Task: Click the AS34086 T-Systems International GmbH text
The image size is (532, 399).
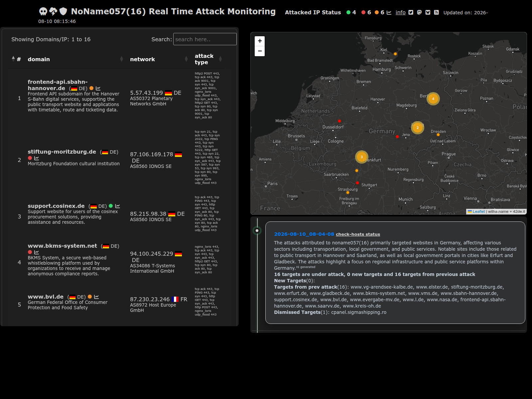Action: click(153, 268)
